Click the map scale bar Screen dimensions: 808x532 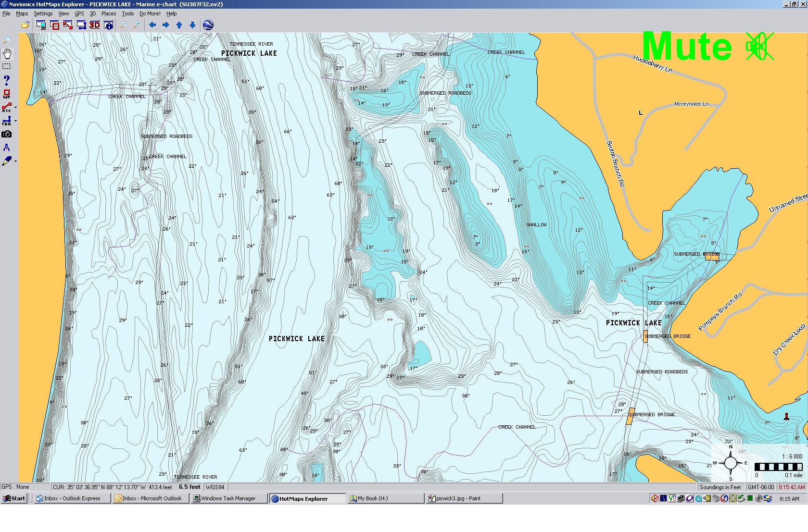778,467
